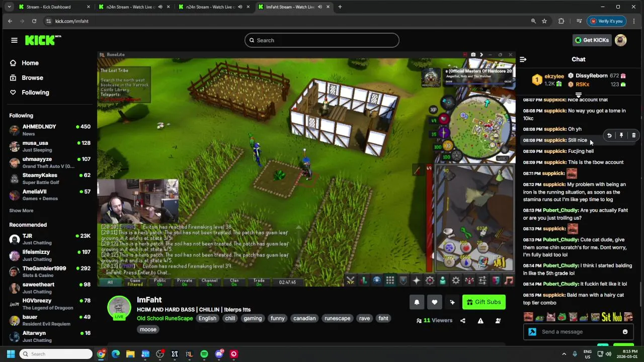Open Chrome's three-dot menu
This screenshot has width=644, height=362.
click(x=634, y=21)
